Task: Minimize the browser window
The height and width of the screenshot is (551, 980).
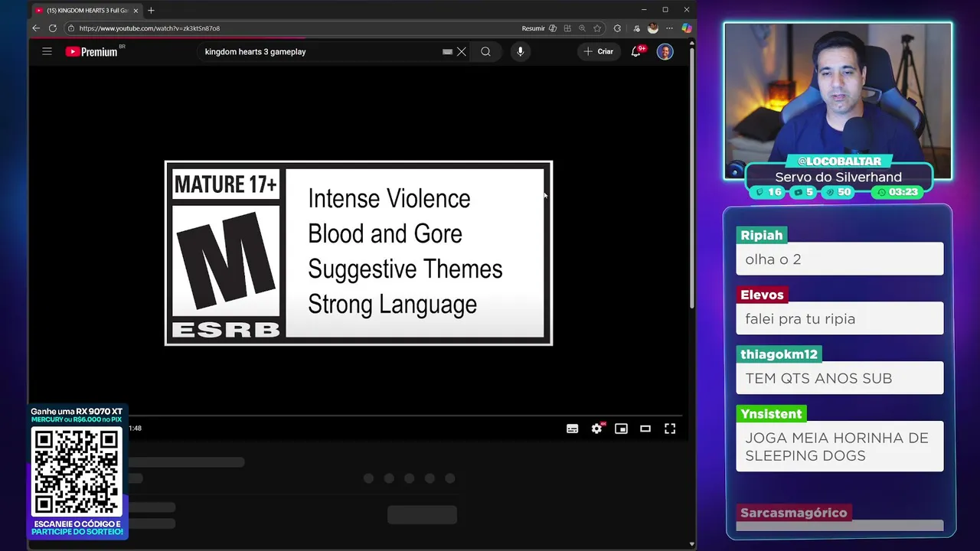Action: 644,10
